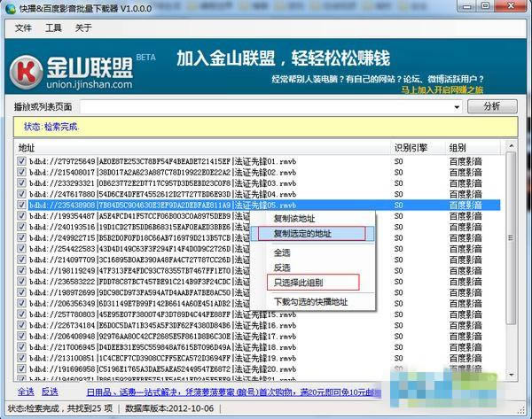Viewport: 532px width, 419px height.
Task: Click the app icon in title bar
Action: (x=11, y=8)
